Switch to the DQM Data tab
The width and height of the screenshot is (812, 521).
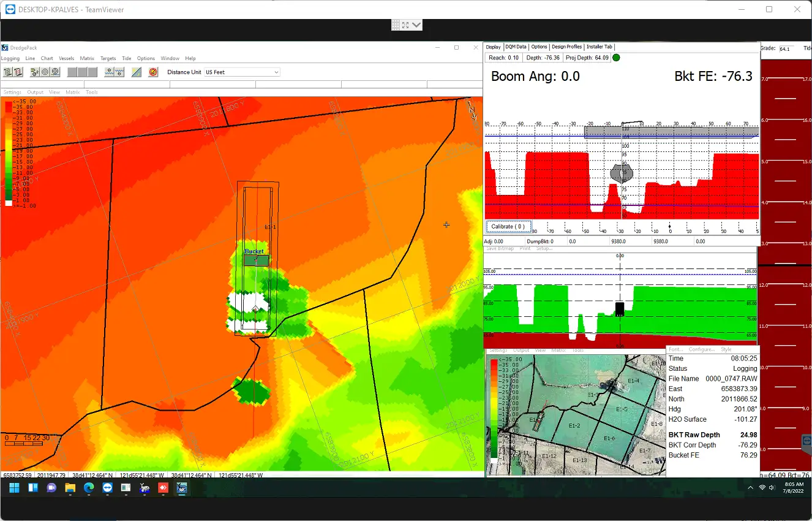tap(516, 47)
